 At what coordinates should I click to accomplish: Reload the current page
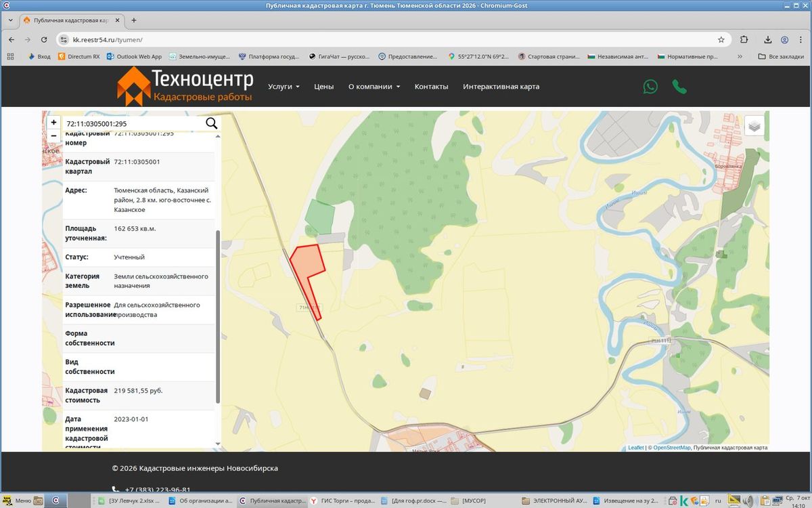44,40
